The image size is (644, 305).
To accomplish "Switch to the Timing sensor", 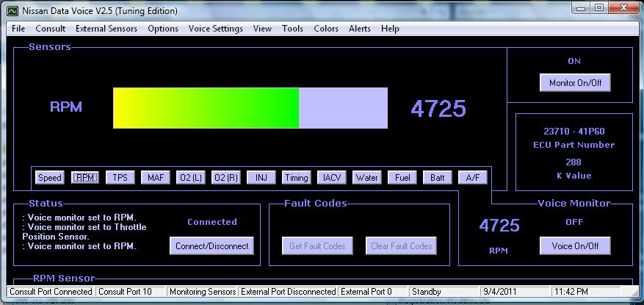I will 297,178.
